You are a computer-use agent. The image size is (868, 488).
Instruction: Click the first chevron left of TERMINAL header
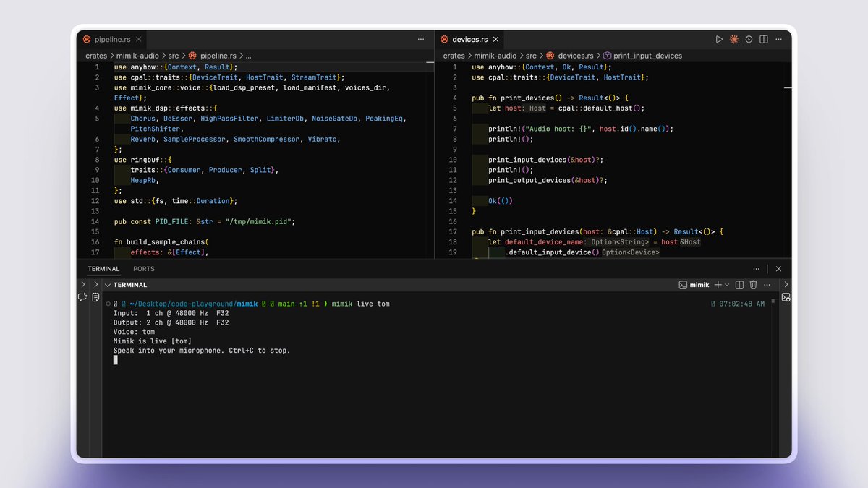[x=83, y=285]
